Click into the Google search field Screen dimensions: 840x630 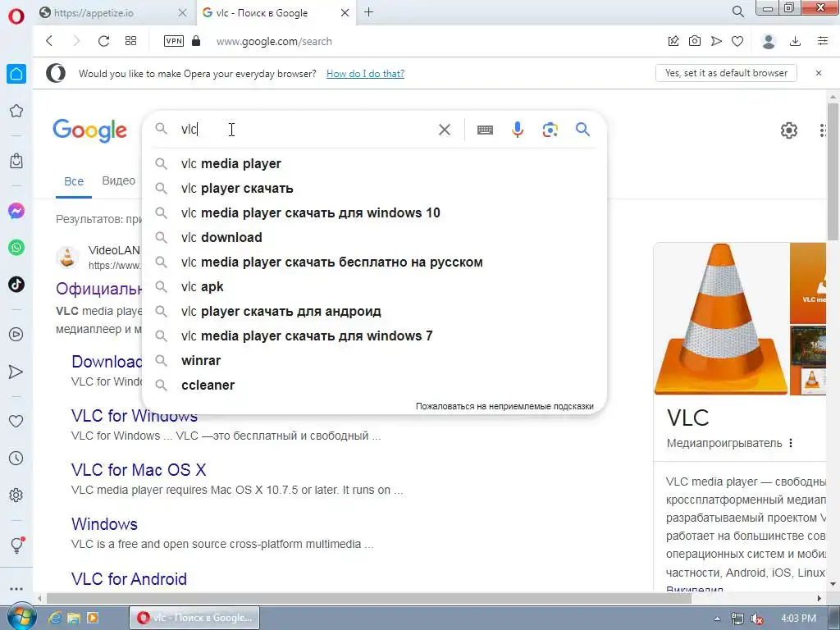[305, 130]
